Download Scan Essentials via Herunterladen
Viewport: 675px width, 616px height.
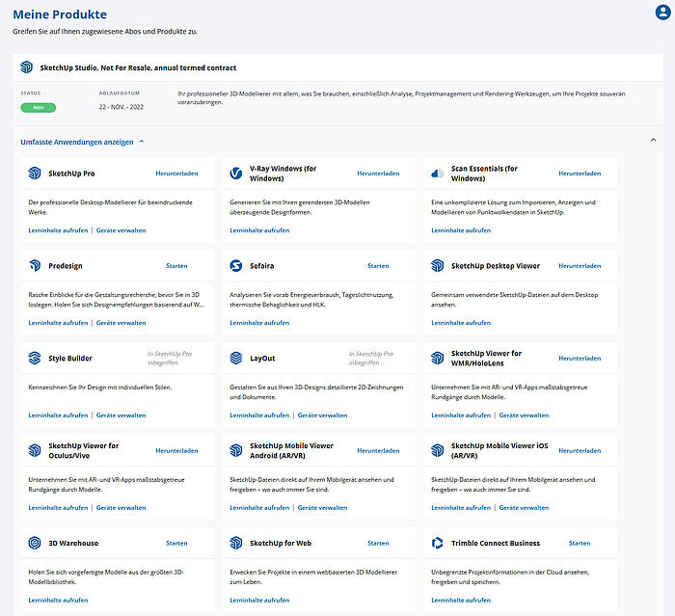[x=580, y=174]
